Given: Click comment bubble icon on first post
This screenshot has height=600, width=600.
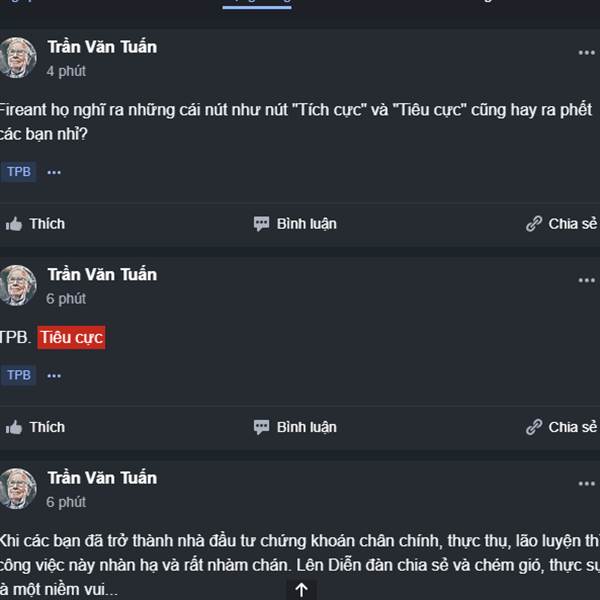Looking at the screenshot, I should point(261,224).
